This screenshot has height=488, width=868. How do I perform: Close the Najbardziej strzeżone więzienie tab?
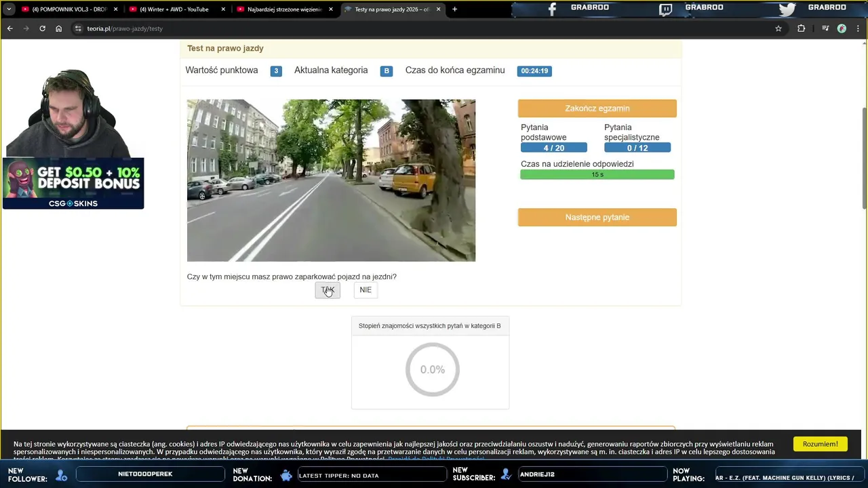331,9
